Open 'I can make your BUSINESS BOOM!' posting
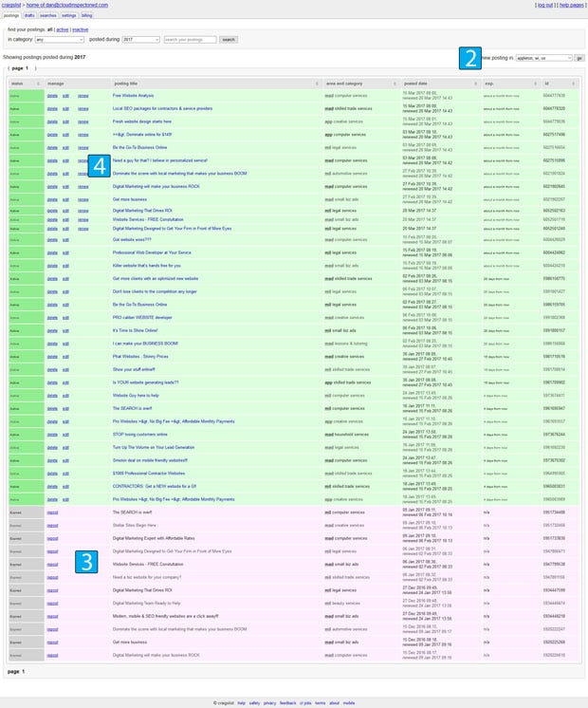The width and height of the screenshot is (588, 708). point(145,344)
